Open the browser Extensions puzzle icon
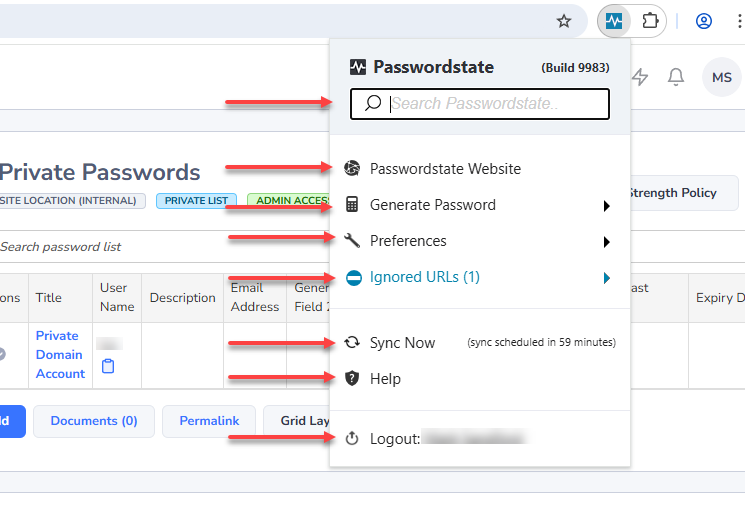The width and height of the screenshot is (745, 506). [x=649, y=21]
